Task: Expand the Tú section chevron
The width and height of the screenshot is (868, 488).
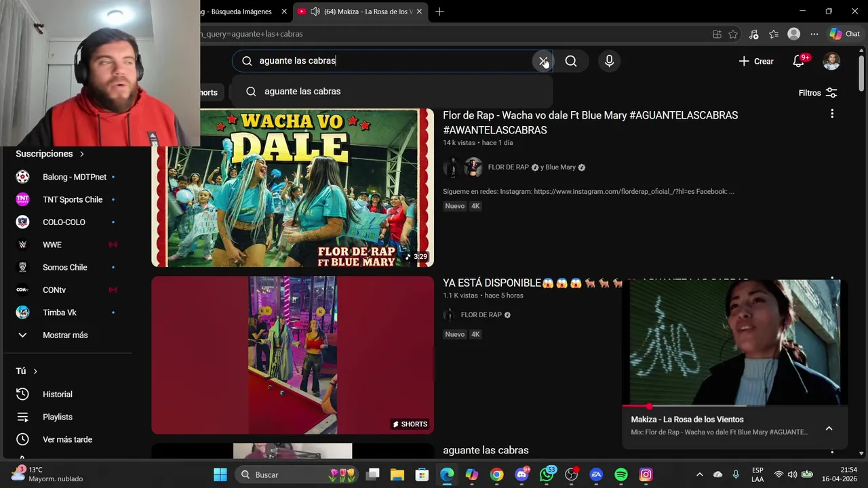Action: click(x=35, y=371)
